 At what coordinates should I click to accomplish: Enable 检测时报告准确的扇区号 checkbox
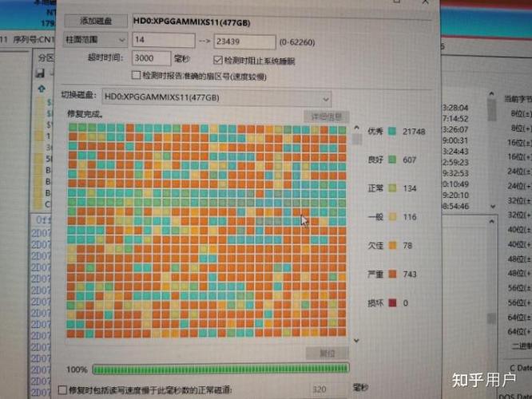[136, 75]
